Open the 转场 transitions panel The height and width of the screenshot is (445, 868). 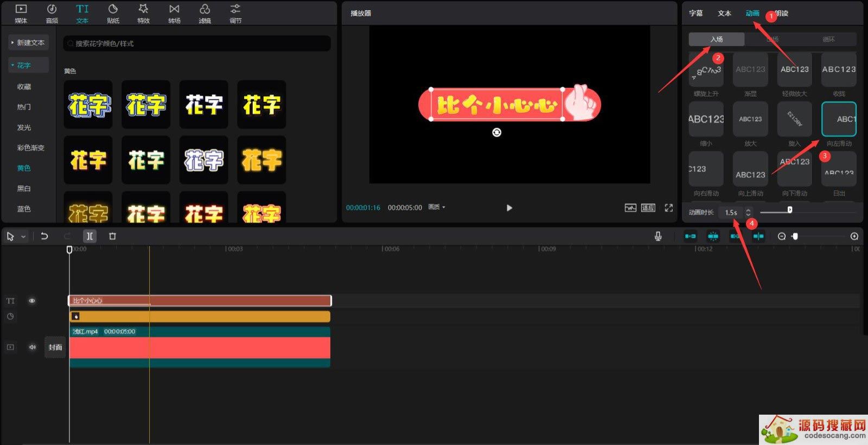pos(174,13)
